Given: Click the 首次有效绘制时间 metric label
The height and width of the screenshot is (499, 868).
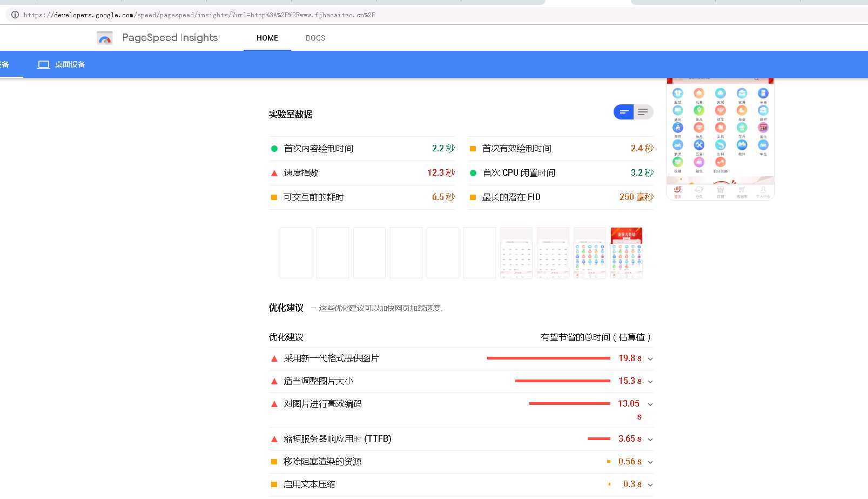Looking at the screenshot, I should [x=517, y=149].
